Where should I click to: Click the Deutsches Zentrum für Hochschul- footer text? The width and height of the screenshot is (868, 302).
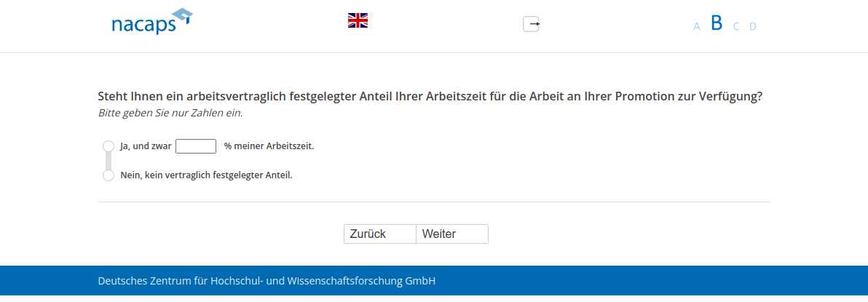tap(267, 281)
